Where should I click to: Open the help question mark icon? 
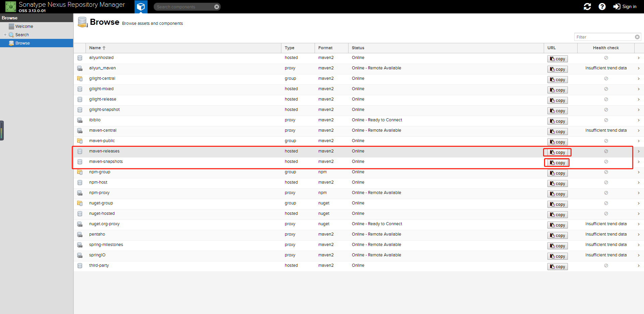pos(602,6)
